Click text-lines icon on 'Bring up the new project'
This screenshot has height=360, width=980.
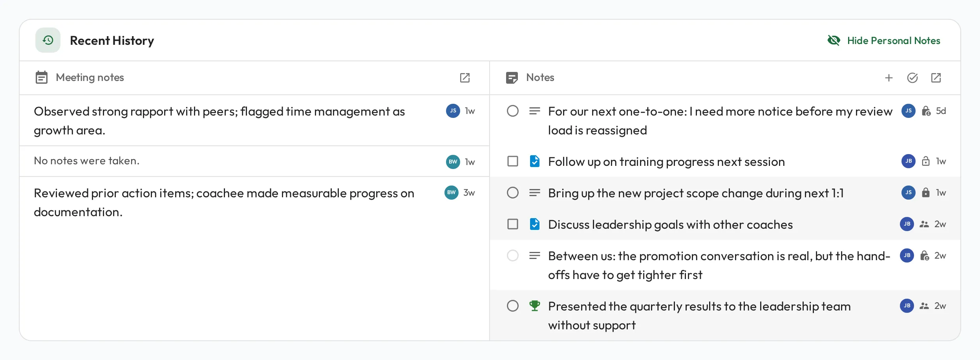(535, 193)
